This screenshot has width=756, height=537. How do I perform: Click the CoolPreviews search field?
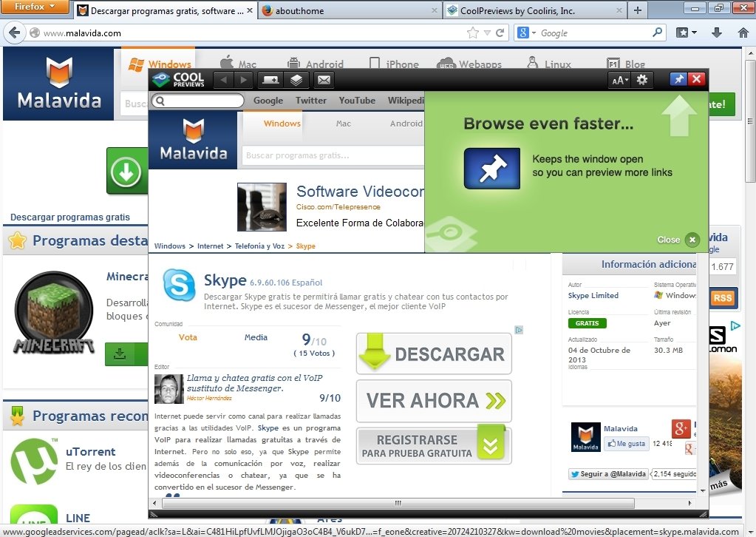click(197, 101)
